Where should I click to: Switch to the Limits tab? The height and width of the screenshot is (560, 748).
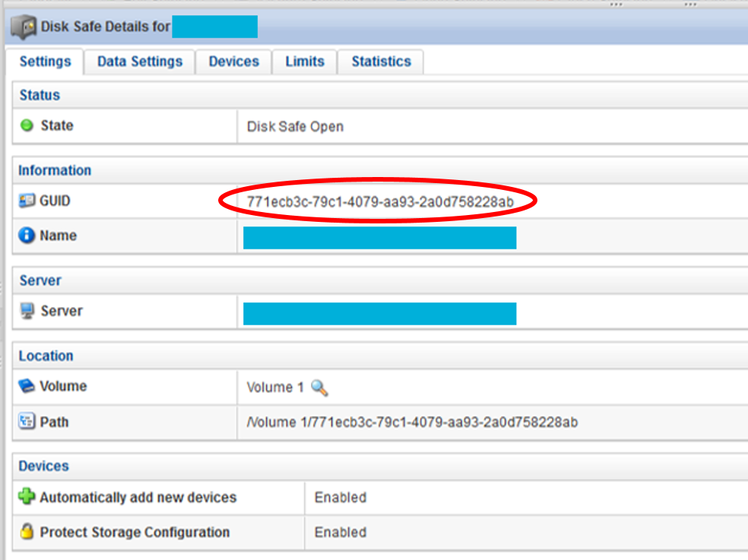[305, 62]
